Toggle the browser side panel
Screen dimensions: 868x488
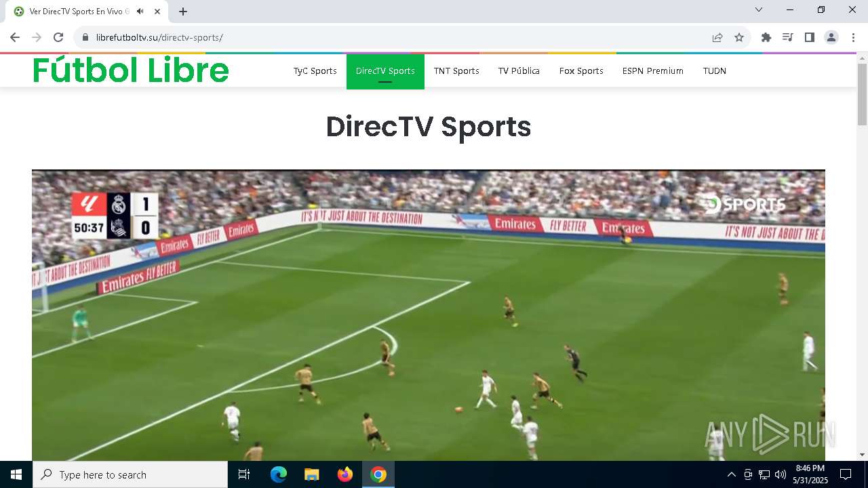810,37
